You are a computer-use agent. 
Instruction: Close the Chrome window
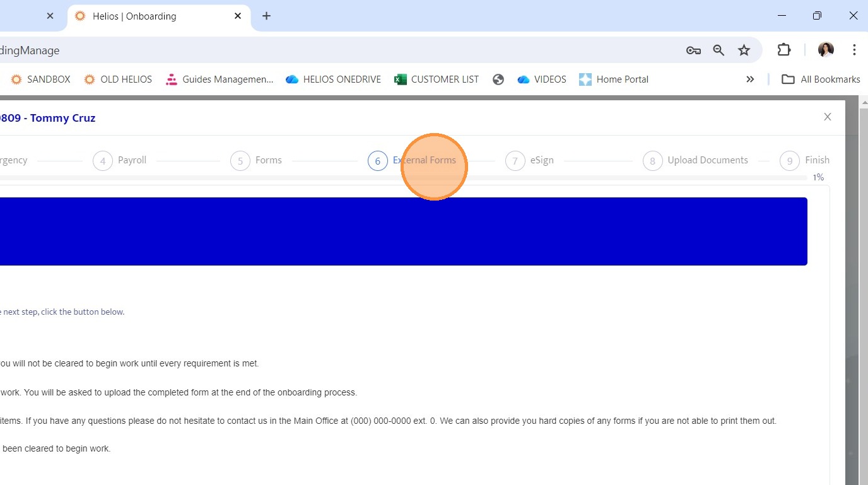[x=853, y=16]
